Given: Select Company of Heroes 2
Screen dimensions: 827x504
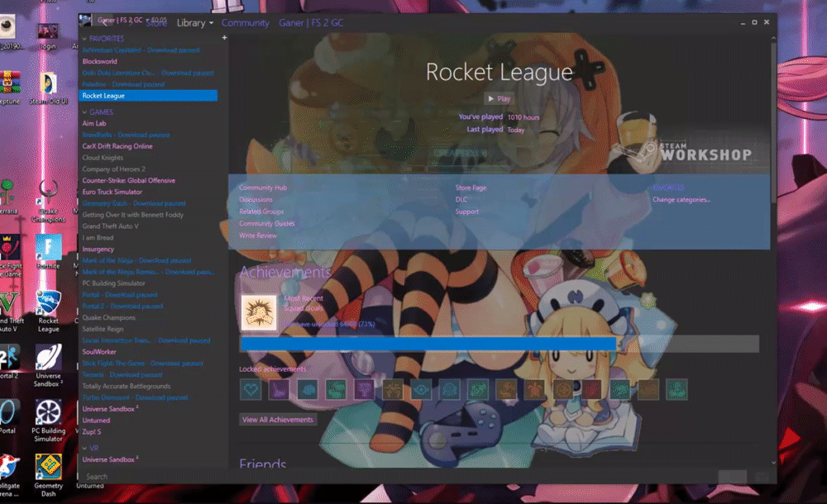Looking at the screenshot, I should [x=113, y=169].
